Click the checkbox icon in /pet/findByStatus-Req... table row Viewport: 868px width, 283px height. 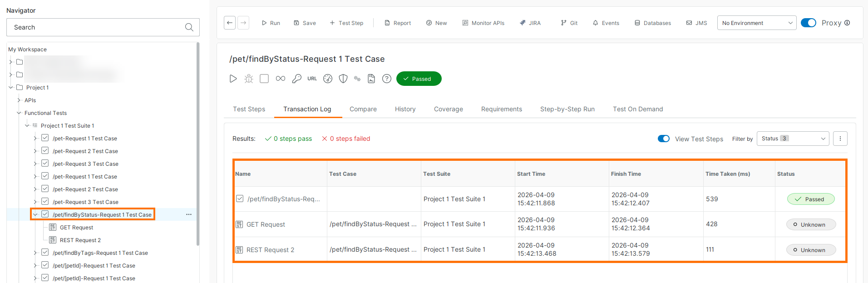(240, 199)
